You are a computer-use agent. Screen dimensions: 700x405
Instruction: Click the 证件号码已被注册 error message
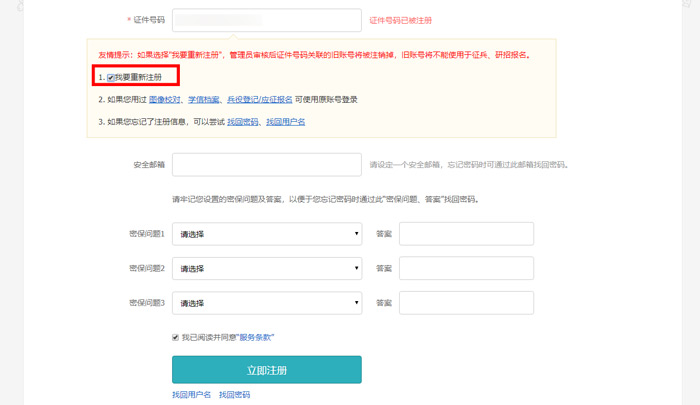[x=400, y=21]
